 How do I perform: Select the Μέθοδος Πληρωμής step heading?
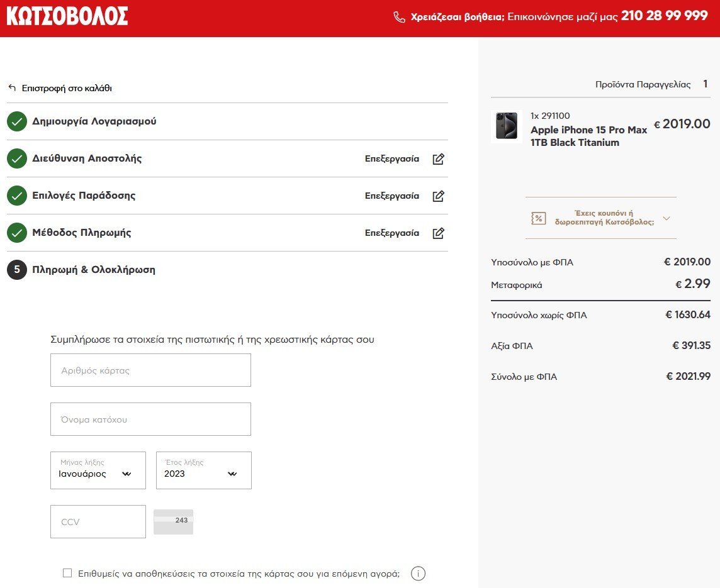point(82,233)
